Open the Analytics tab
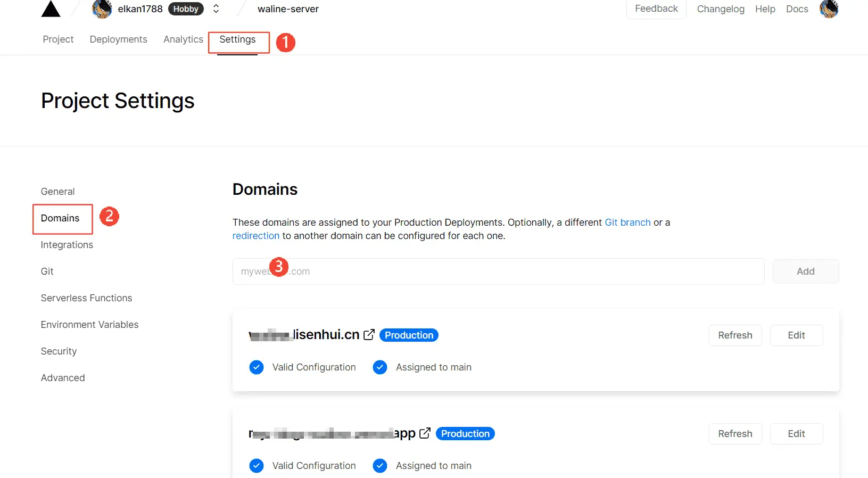This screenshot has height=478, width=868. tap(183, 39)
